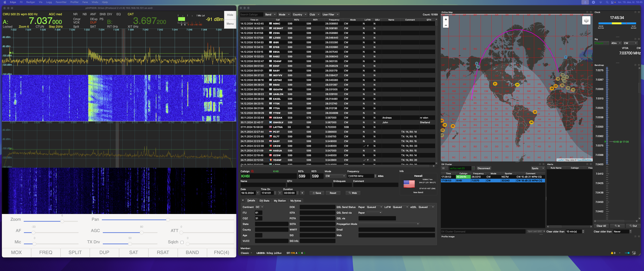Toggle SNB in piHPSDR header
The height and width of the screenshot is (271, 644).
pos(103,14)
